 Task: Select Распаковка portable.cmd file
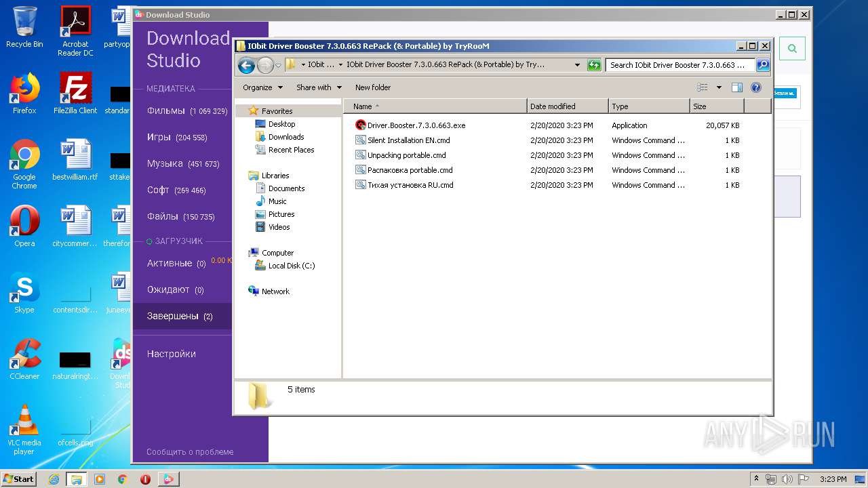click(x=410, y=170)
